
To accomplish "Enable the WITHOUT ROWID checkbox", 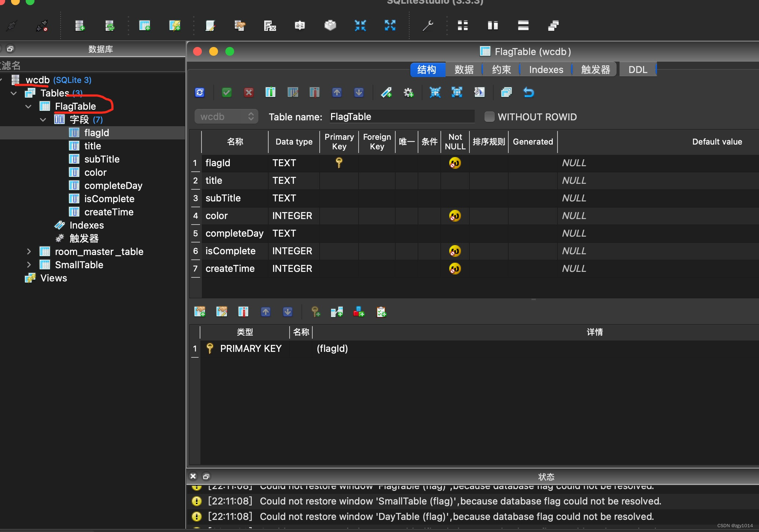I will click(x=489, y=117).
